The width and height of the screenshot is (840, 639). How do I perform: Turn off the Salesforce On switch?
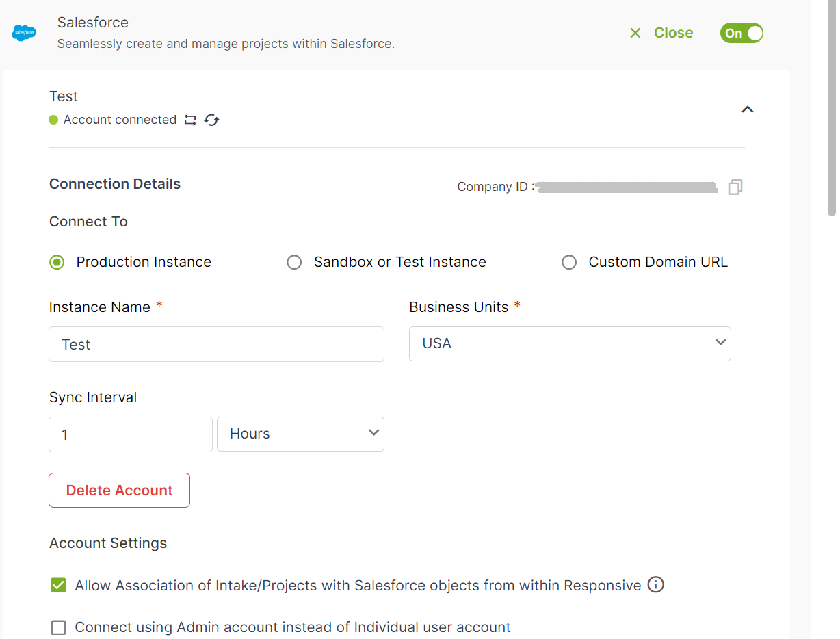[x=741, y=33]
